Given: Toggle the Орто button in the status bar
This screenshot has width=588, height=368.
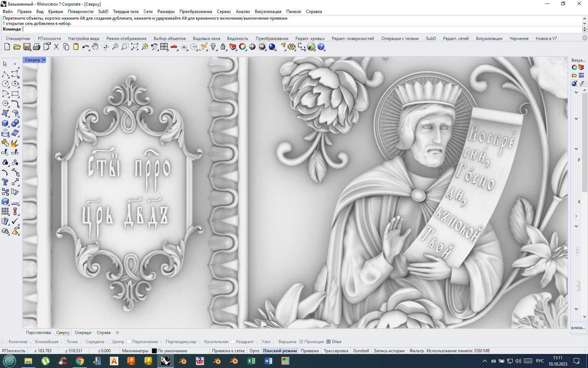Looking at the screenshot, I should pyautogui.click(x=254, y=351).
